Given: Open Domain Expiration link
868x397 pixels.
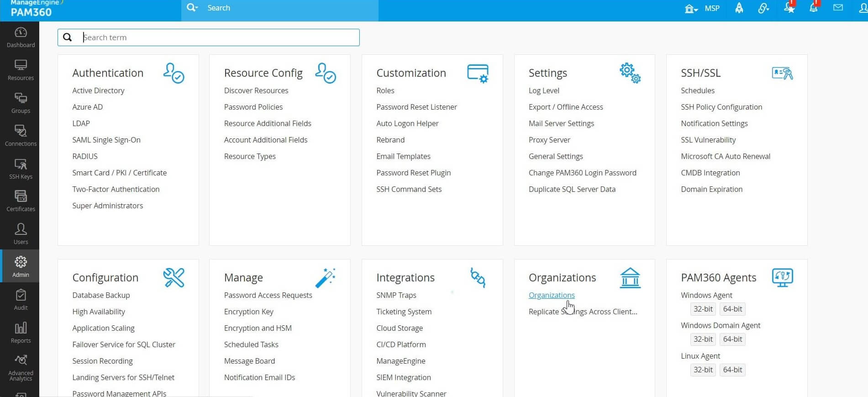Looking at the screenshot, I should coord(711,189).
